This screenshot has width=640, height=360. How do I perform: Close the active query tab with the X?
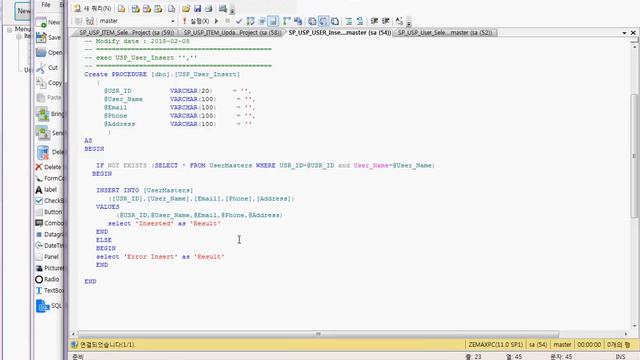tap(633, 33)
